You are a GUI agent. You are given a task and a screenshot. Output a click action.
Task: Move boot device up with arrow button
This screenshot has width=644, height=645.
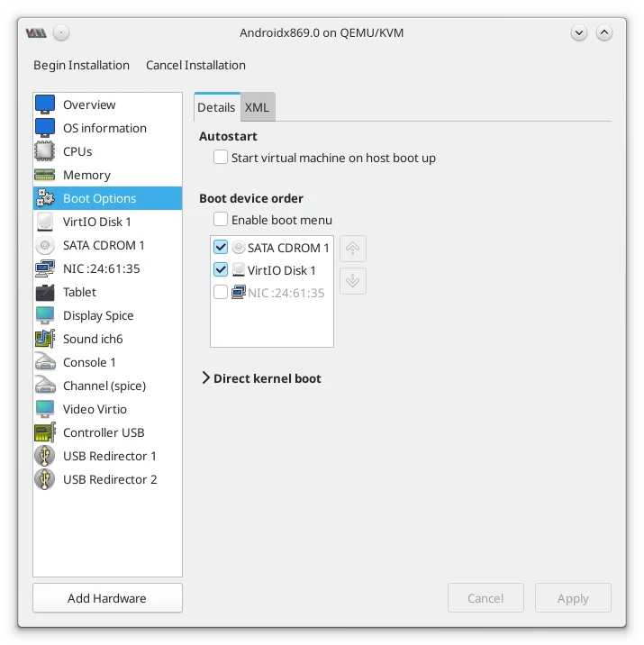tap(353, 249)
